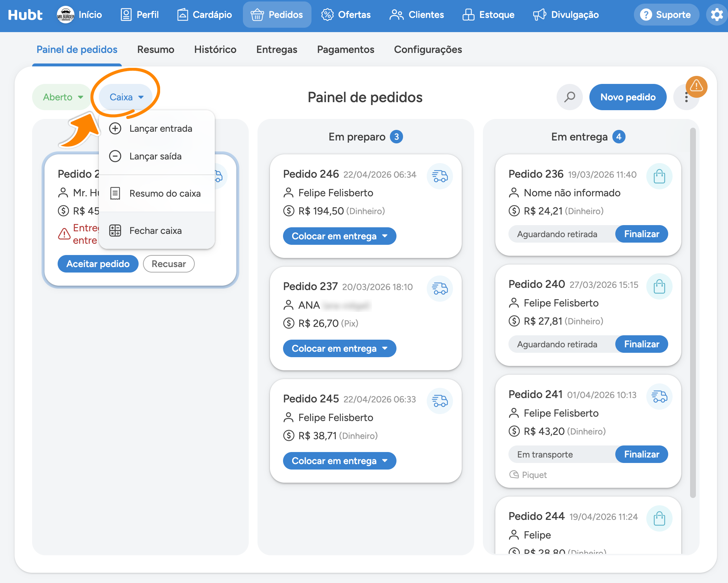Finalizar Pedido 236
The image size is (728, 583).
(x=642, y=234)
